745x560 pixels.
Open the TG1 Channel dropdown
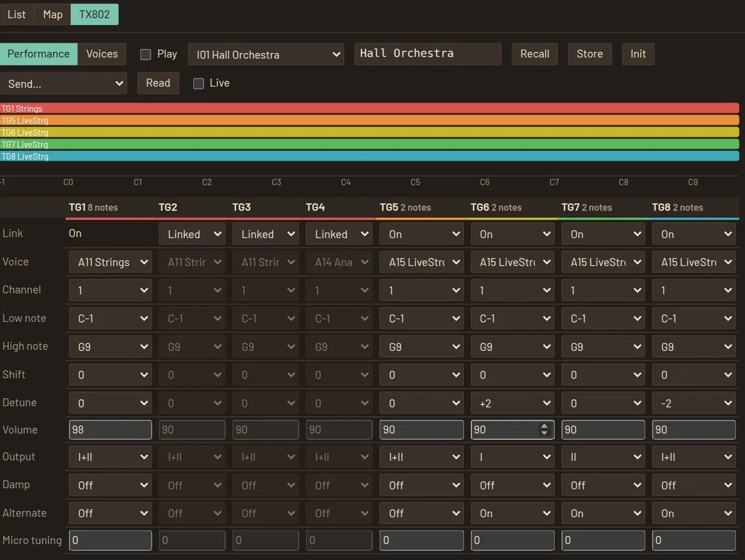tap(111, 291)
